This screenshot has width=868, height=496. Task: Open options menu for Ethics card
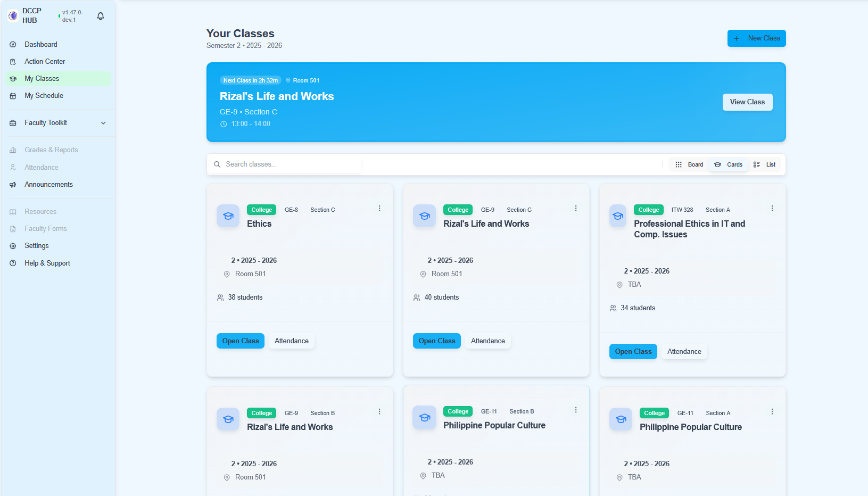(379, 209)
